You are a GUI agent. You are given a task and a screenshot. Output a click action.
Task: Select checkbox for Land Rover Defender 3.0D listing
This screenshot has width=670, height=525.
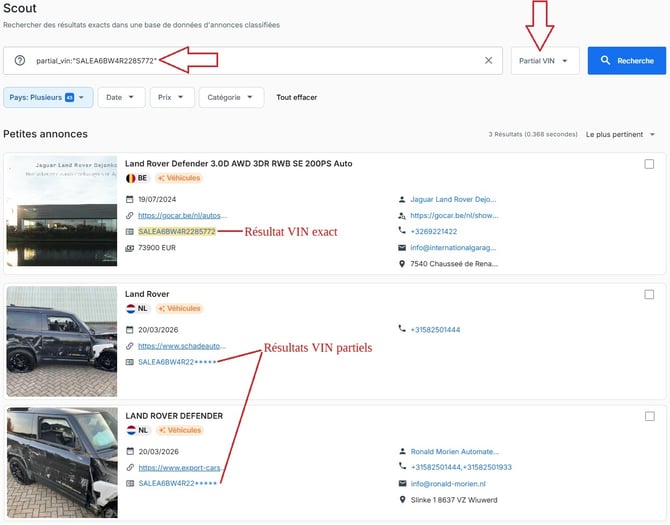[649, 164]
